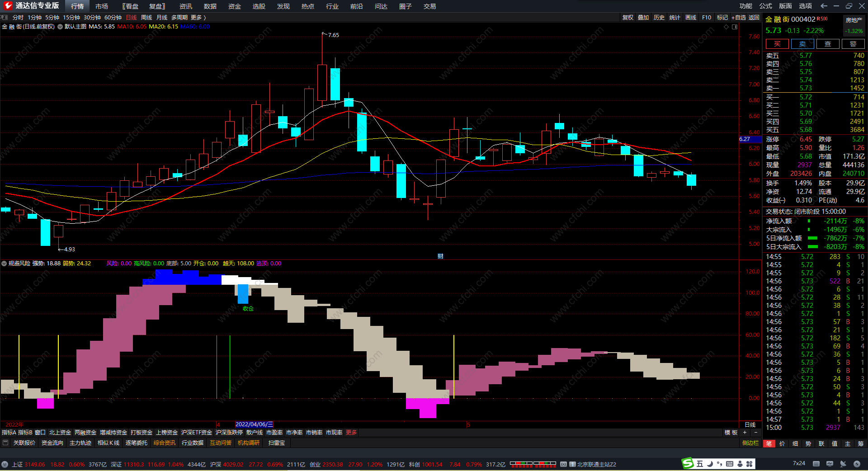This screenshot has height=471, width=868.
Task: Click the connection icon beside 北京联通主站Z2
Action: 564,464
